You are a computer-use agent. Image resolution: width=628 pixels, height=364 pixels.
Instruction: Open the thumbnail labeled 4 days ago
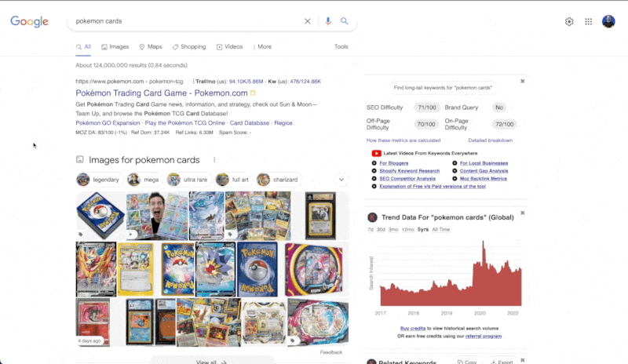[93, 322]
